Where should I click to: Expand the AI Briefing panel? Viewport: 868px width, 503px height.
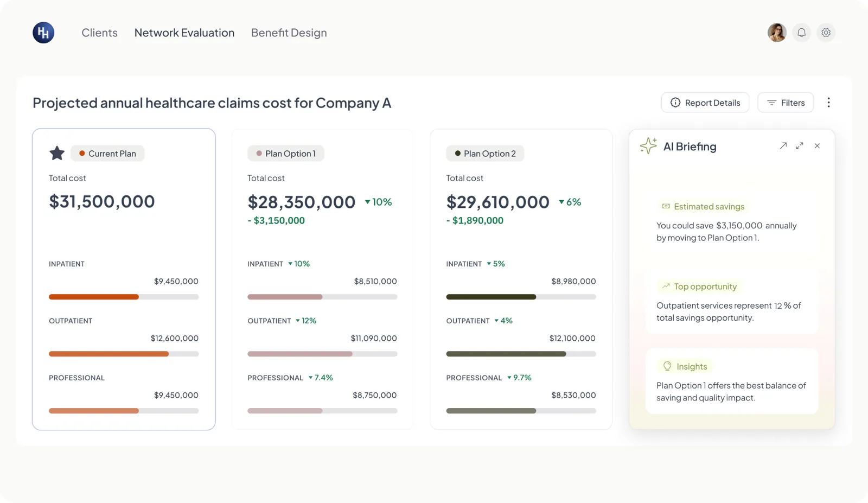[x=800, y=145]
